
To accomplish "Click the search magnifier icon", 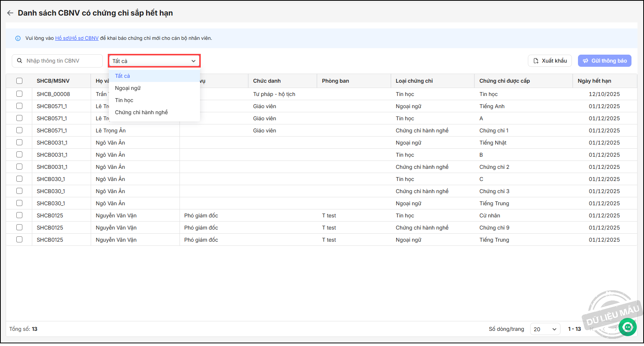I will pos(20,61).
